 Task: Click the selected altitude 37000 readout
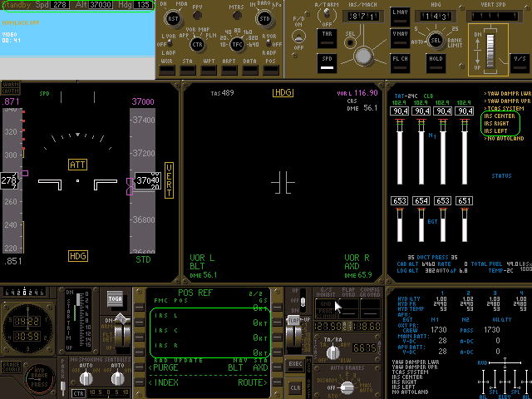[x=143, y=101]
